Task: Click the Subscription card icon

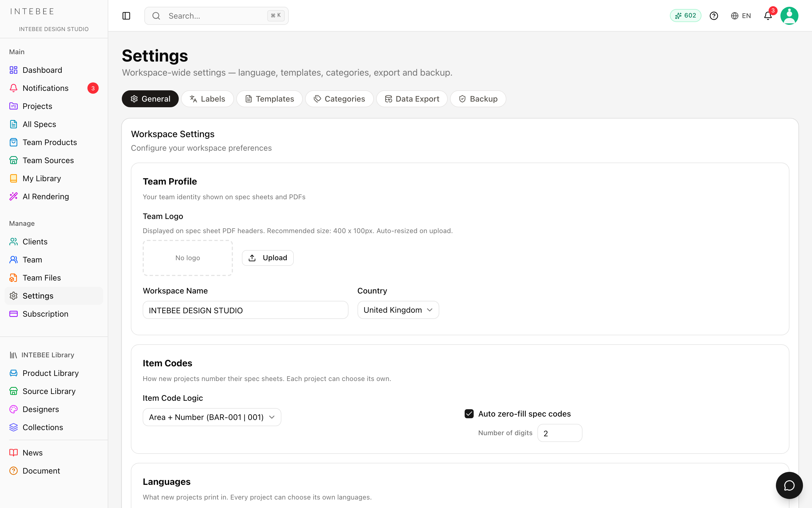Action: (14, 314)
